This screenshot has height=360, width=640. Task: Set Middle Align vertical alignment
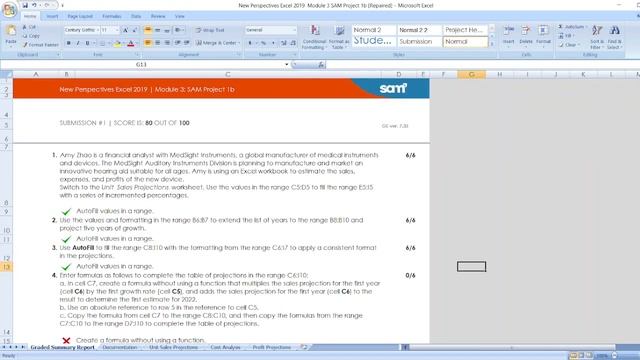coord(158,30)
